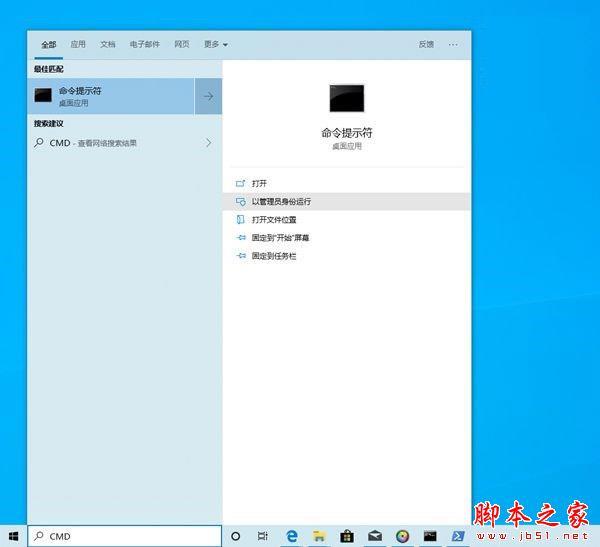Switch to the 文档 tab
The image size is (600, 547).
pos(108,44)
